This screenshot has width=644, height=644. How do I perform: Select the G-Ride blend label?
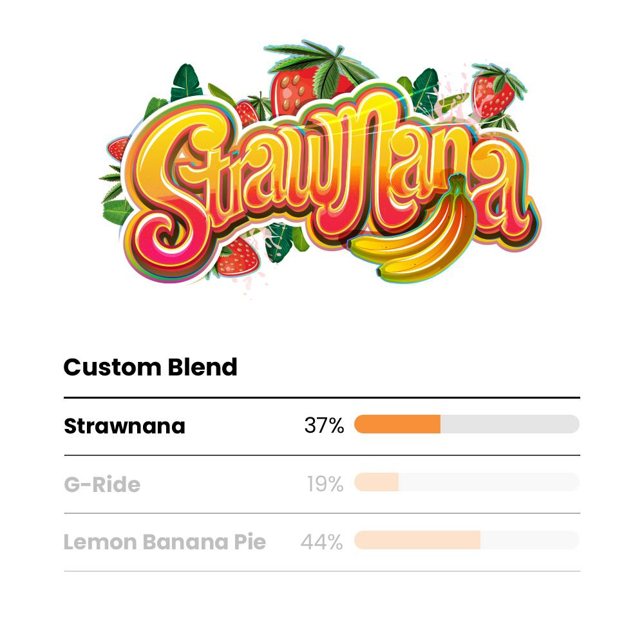[x=102, y=484]
